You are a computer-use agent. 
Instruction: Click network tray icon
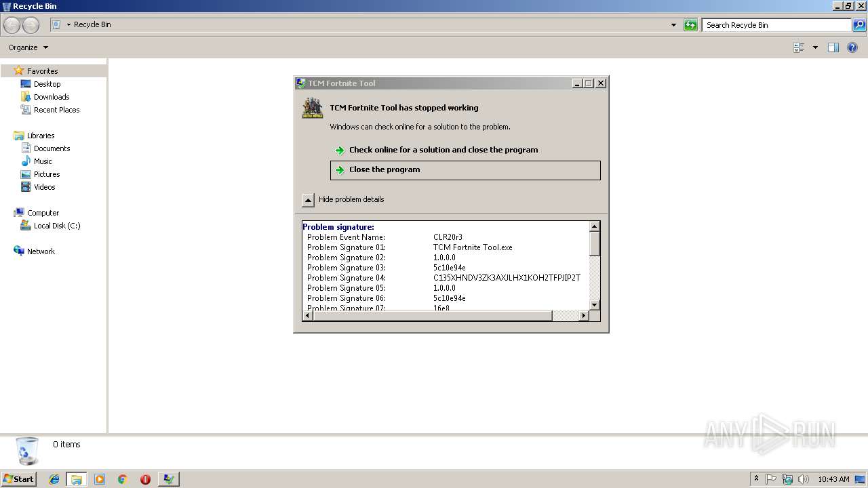787,479
